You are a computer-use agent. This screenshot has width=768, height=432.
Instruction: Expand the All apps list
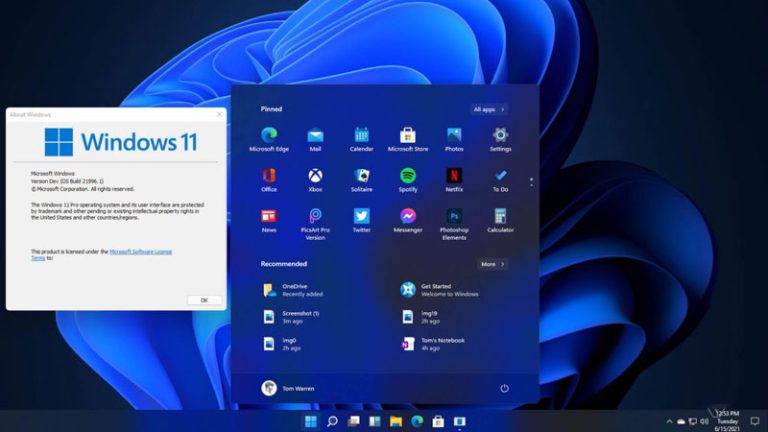[489, 109]
